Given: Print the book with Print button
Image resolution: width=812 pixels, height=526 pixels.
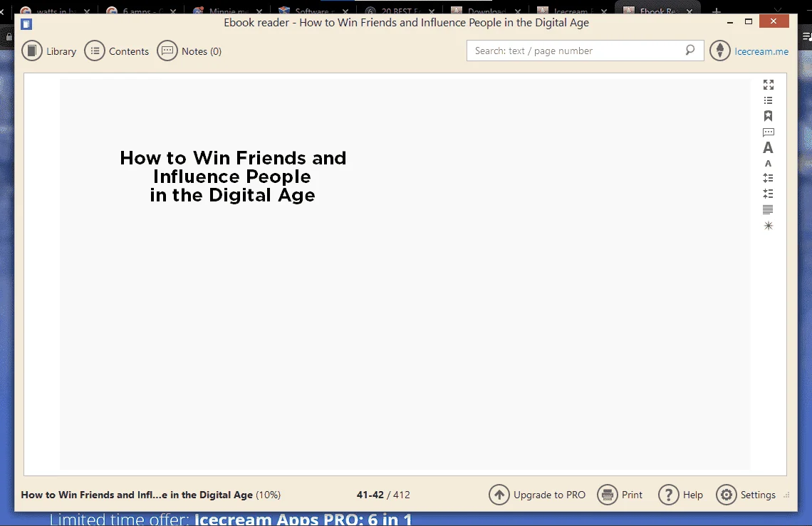Looking at the screenshot, I should [x=620, y=495].
